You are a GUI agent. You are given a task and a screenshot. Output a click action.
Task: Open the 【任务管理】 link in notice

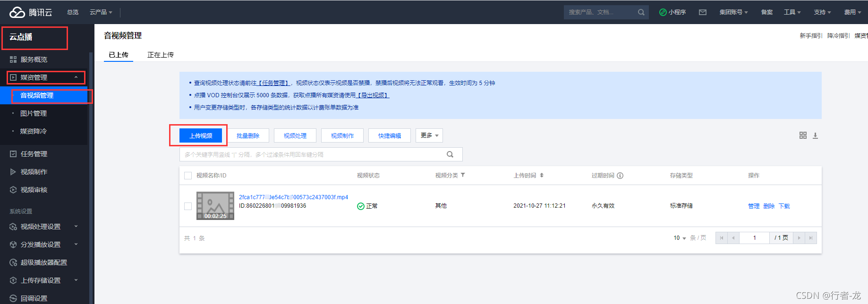[x=274, y=83]
